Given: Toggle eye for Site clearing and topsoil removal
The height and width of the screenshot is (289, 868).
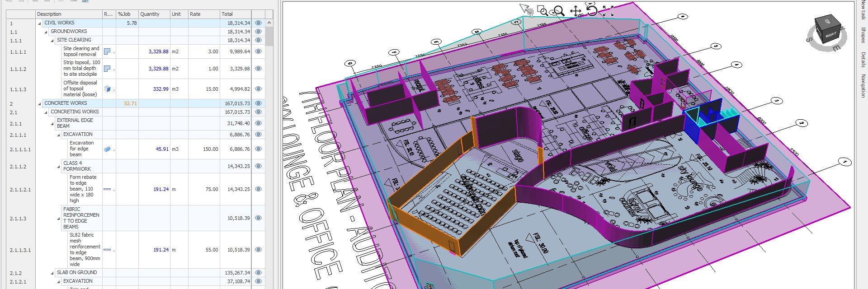Looking at the screenshot, I should tap(258, 51).
